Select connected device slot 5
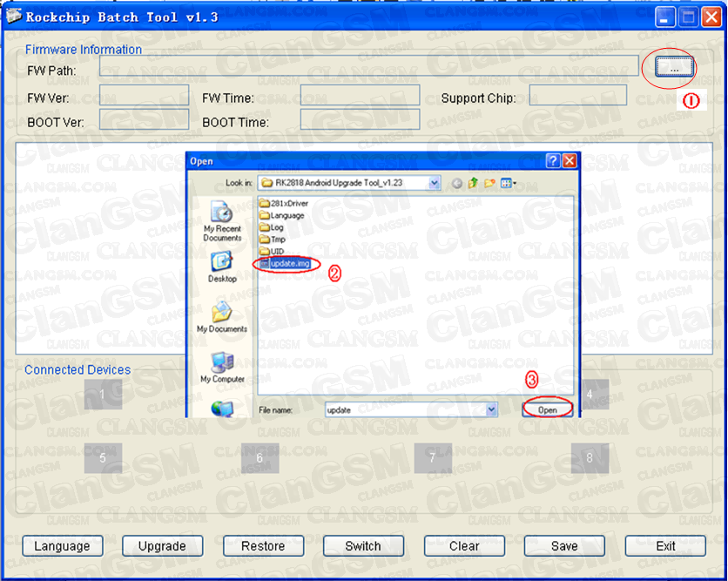Viewport: 728px width, 581px height. [103, 458]
